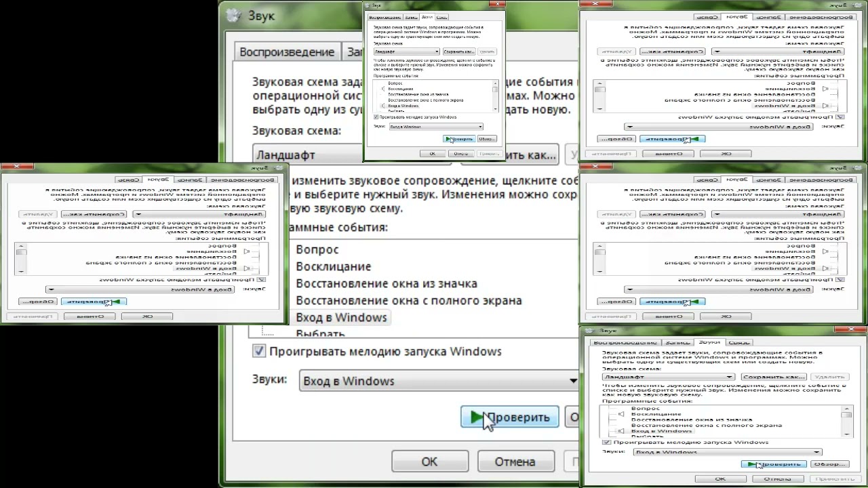Click speaker icon beside Вход в Windows, mirrored left window
Screen dimensions: 868x488
[x=247, y=268]
